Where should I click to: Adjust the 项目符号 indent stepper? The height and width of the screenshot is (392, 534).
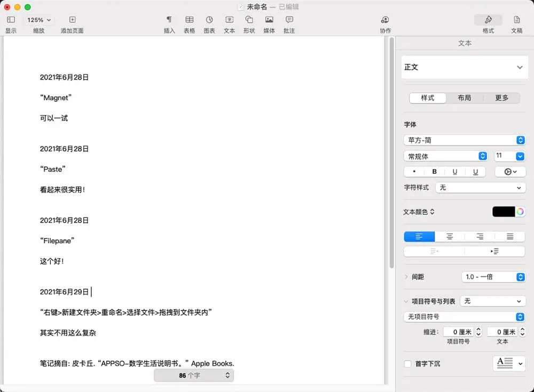pos(478,332)
